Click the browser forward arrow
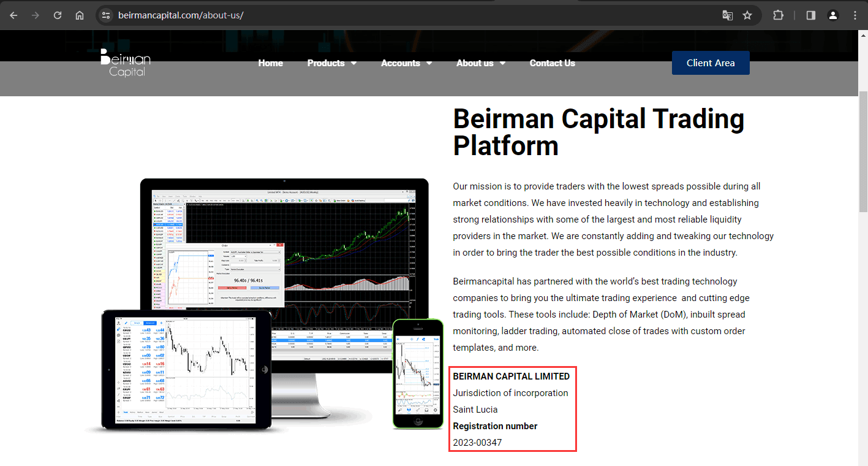Viewport: 868px width, 466px height. click(36, 15)
